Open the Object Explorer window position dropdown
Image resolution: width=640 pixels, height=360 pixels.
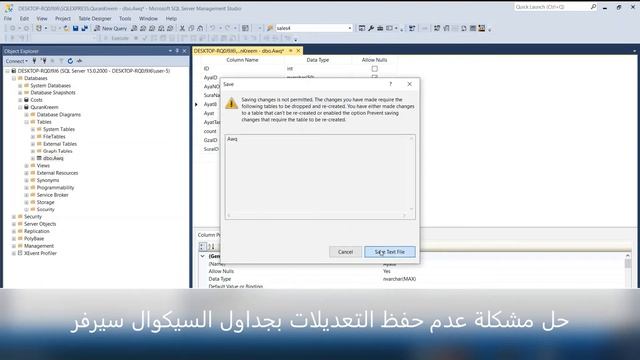tap(170, 51)
